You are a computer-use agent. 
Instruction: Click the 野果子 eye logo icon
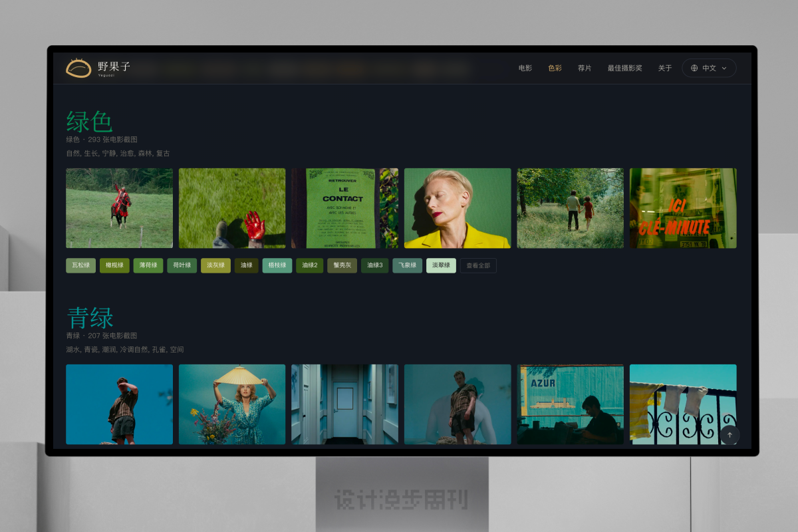(78, 68)
